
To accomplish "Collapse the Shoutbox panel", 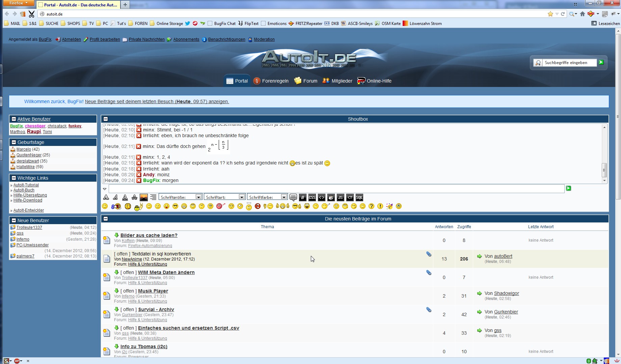I will 106,119.
